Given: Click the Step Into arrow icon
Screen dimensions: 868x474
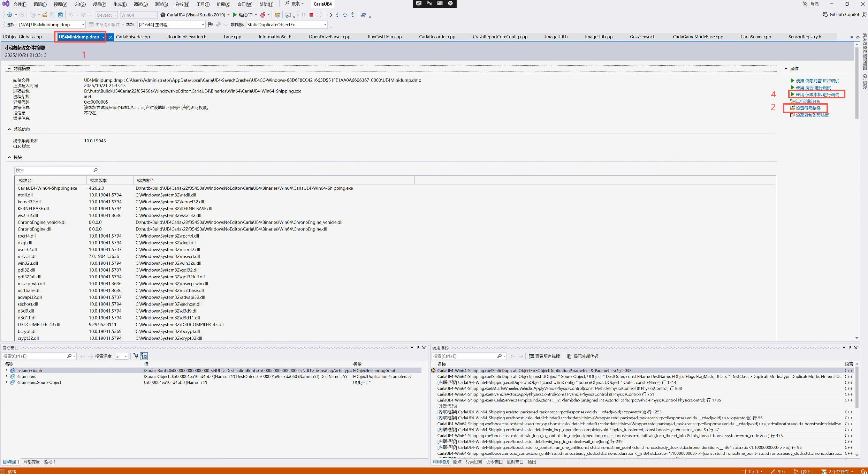Looking at the screenshot, I should (x=337, y=15).
